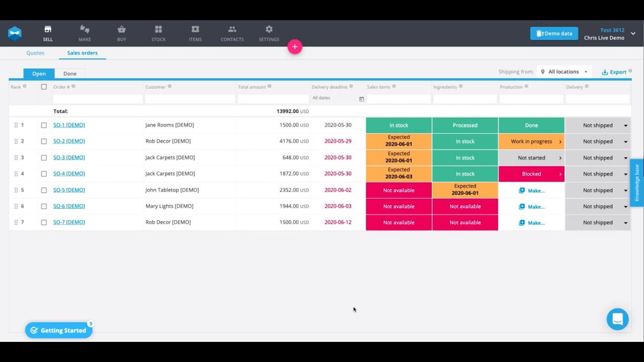Image resolution: width=644 pixels, height=362 pixels.
Task: Tick the checkbox for order SO-1
Action: 44,125
